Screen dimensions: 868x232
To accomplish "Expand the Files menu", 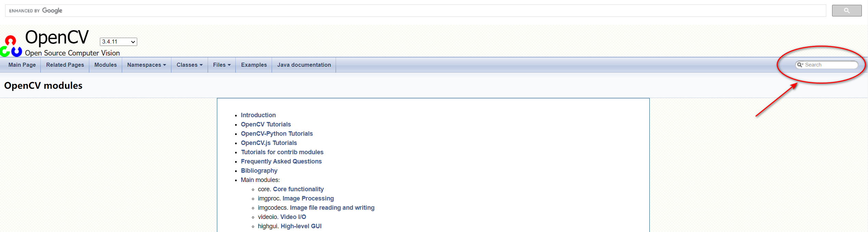I will (x=222, y=65).
